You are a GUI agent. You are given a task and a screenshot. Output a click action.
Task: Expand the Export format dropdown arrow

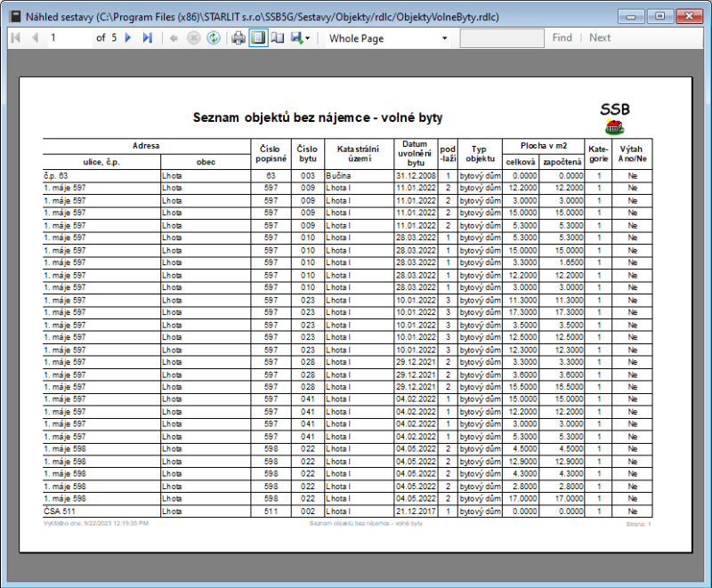tap(308, 39)
